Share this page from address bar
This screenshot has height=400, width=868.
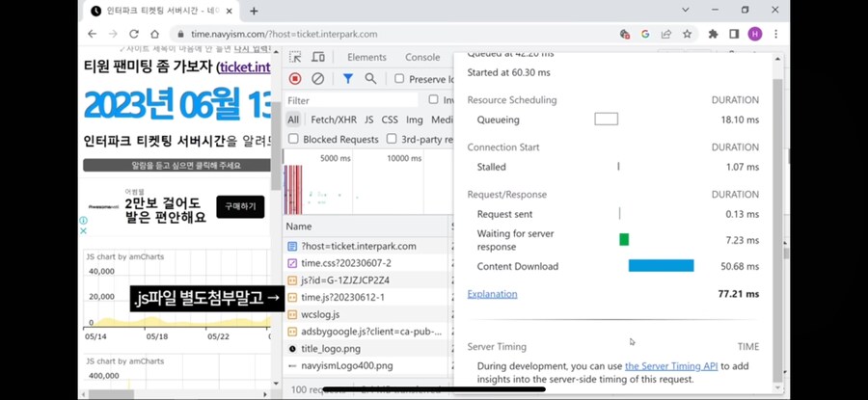pyautogui.click(x=665, y=34)
